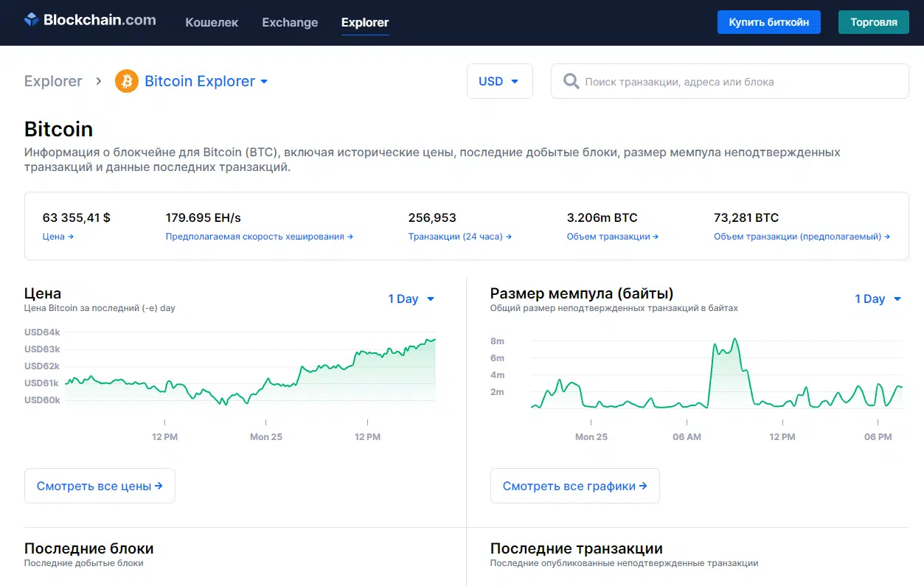The image size is (924, 586).
Task: Go to Explorer breadcrumb link
Action: pyautogui.click(x=53, y=81)
